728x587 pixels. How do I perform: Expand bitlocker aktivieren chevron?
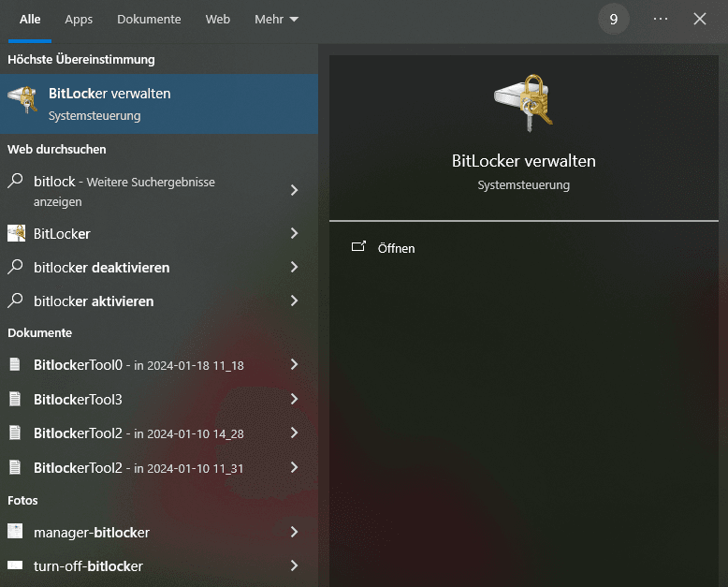click(x=295, y=301)
